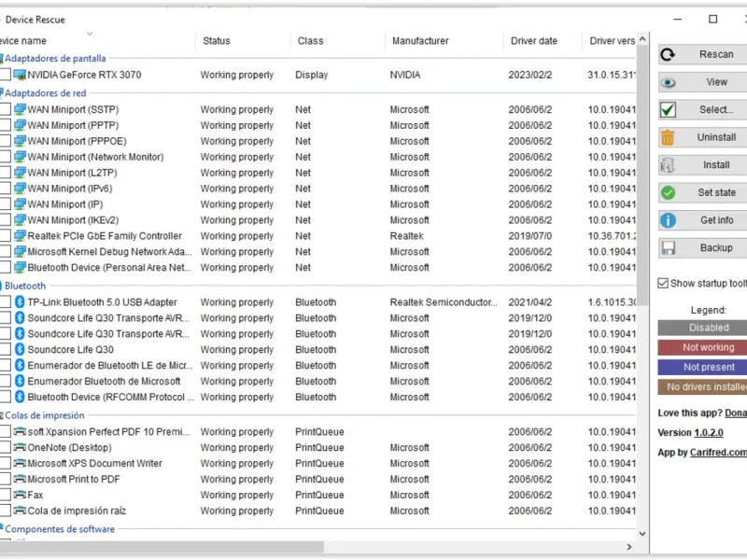Sort by the Status column header
The width and height of the screenshot is (747, 560).
click(243, 41)
